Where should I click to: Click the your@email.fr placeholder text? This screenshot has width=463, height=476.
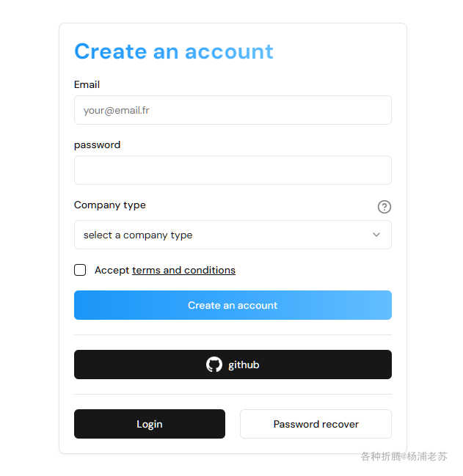116,111
